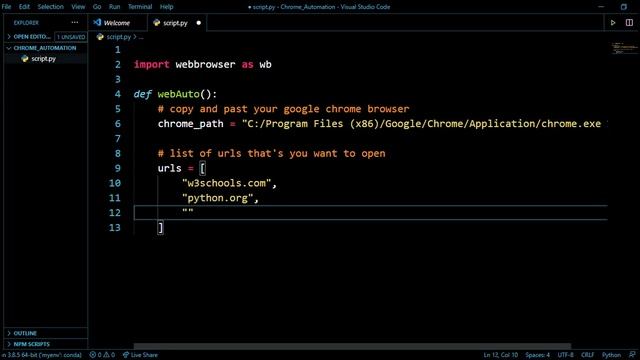Click the copy and past comment line
The width and height of the screenshot is (640, 360).
click(x=283, y=109)
